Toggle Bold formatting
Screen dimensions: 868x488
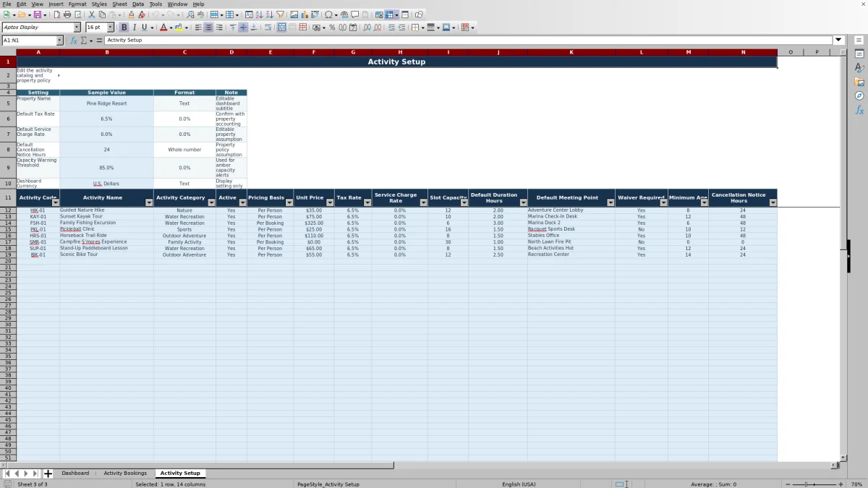pos(124,27)
